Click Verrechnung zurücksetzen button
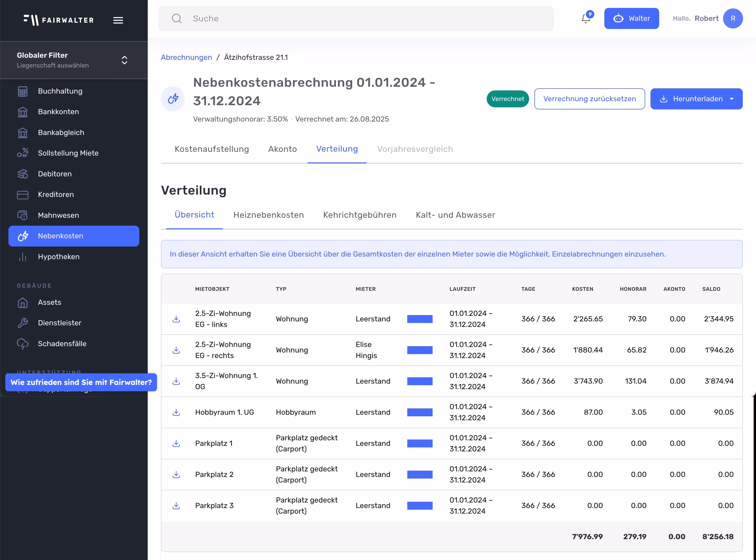The height and width of the screenshot is (560, 756). [590, 99]
